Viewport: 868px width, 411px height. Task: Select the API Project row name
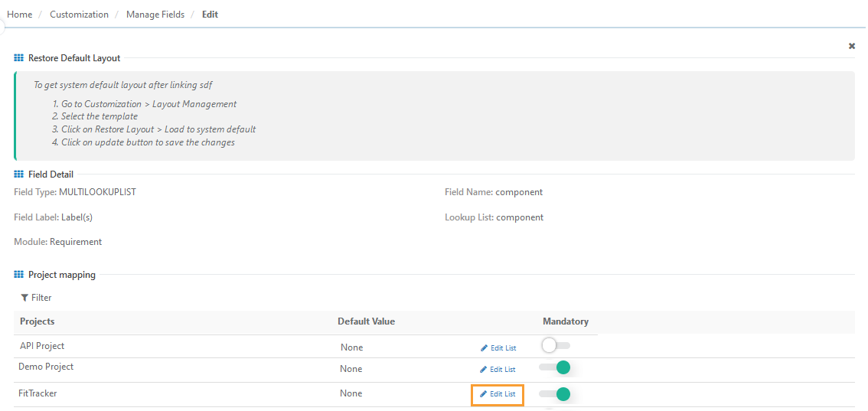[x=42, y=346]
